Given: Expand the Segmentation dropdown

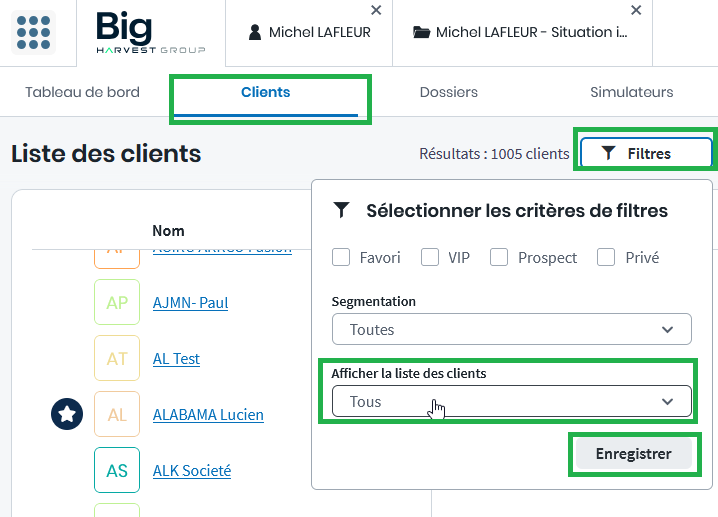Looking at the screenshot, I should coord(511,329).
